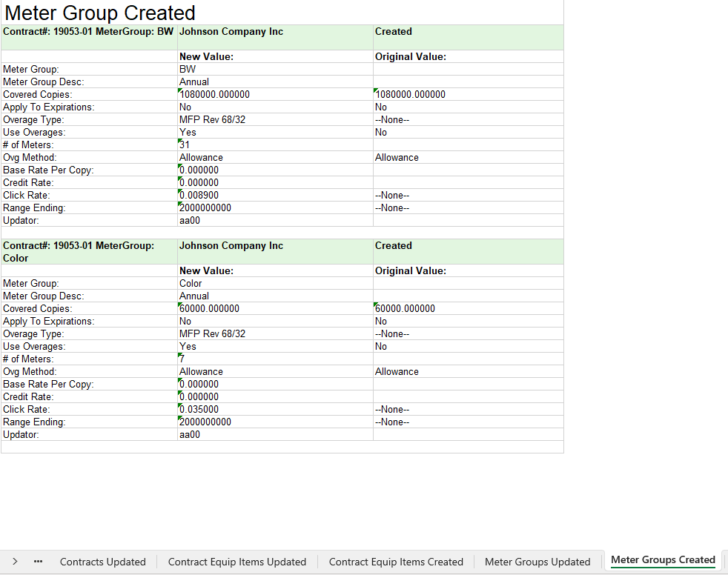
Task: Select Color Click Rate value 0.035000
Action: (x=275, y=409)
